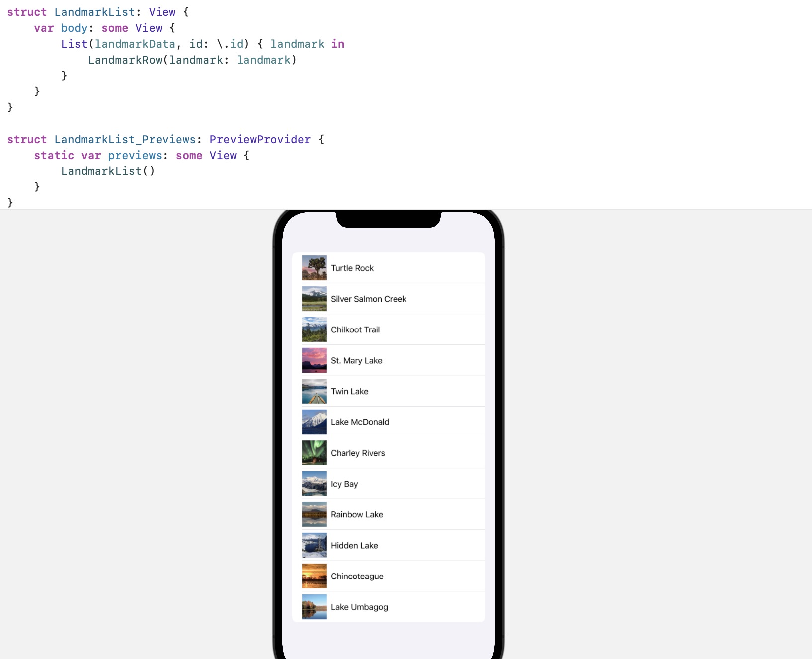Select the Turtle Rock thumbnail image
812x659 pixels.
tap(315, 268)
